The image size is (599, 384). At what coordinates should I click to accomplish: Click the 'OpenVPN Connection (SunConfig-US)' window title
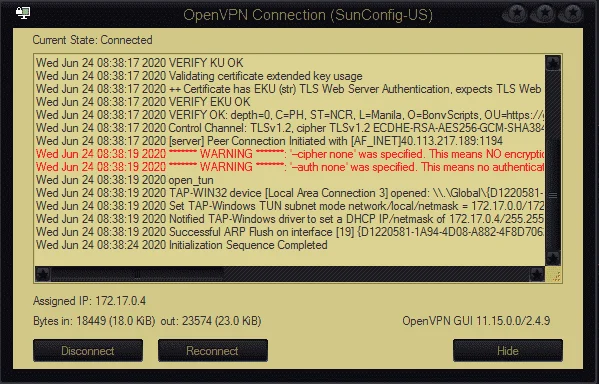point(308,15)
